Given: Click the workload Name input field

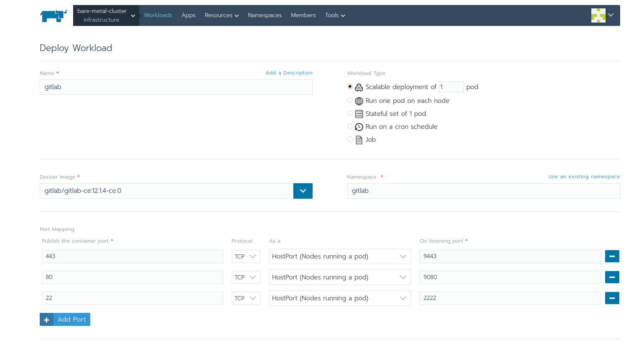Looking at the screenshot, I should pyautogui.click(x=176, y=87).
